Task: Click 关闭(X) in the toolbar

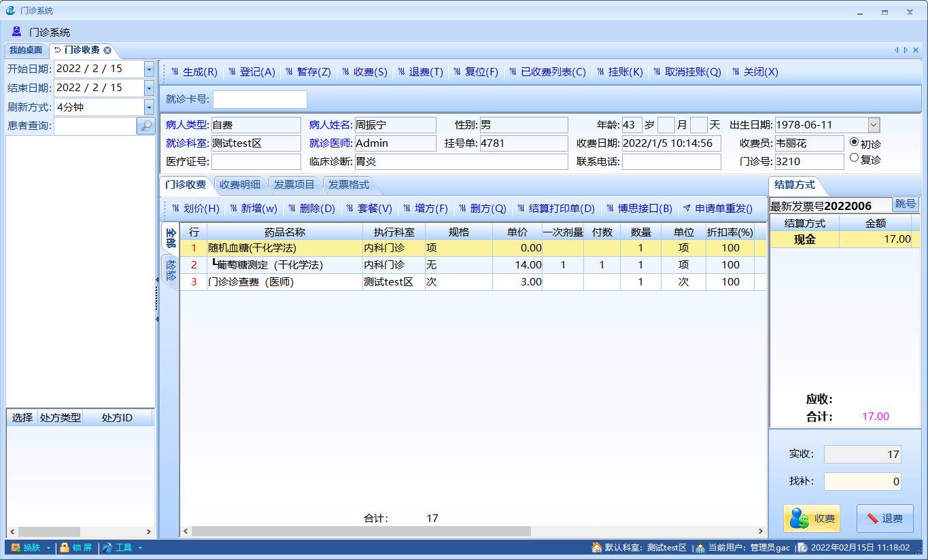Action: [x=755, y=72]
